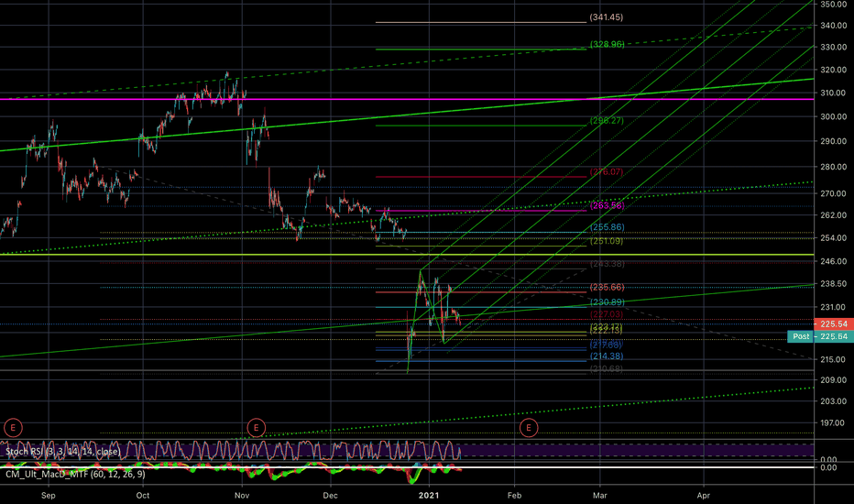Click 280.00 on the price scale
The width and height of the screenshot is (854, 504).
pos(833,167)
